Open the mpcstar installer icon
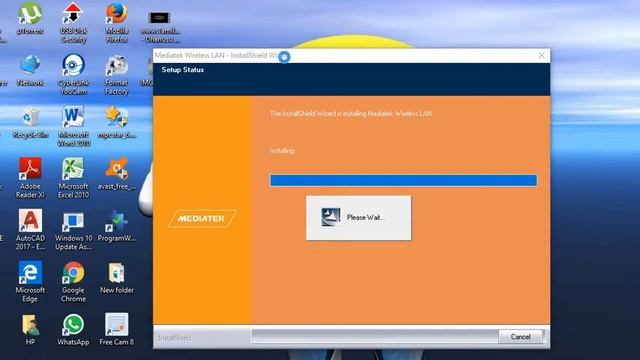The image size is (640, 360). (117, 122)
